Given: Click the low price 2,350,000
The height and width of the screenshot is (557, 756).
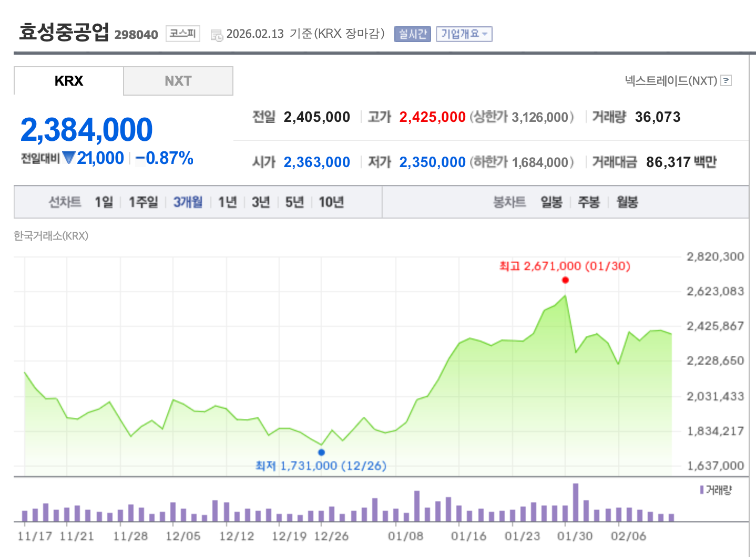Looking at the screenshot, I should pos(433,162).
